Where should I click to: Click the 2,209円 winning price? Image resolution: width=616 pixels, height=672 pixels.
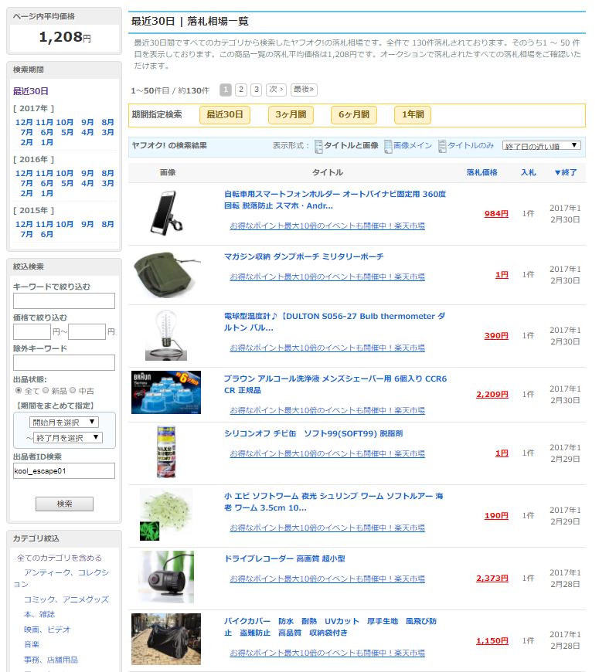[492, 394]
